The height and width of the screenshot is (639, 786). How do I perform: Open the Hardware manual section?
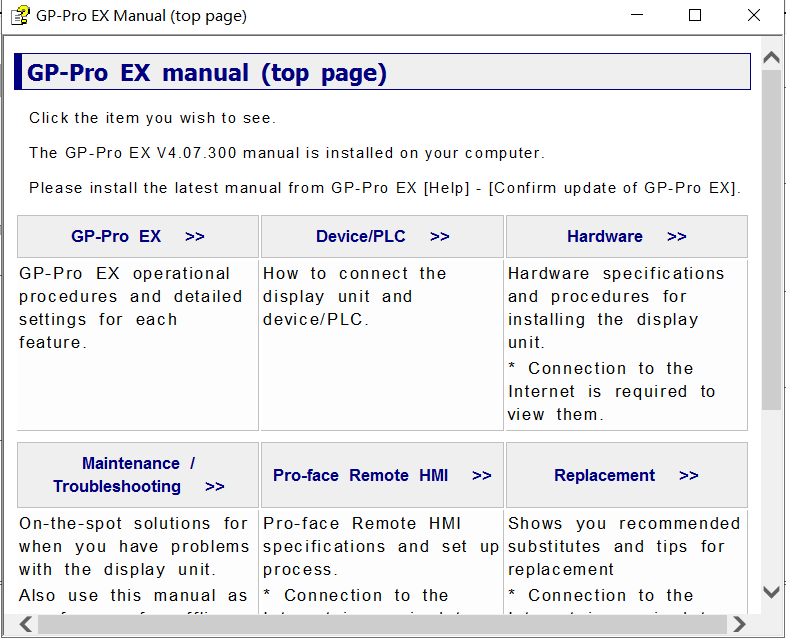pos(626,237)
